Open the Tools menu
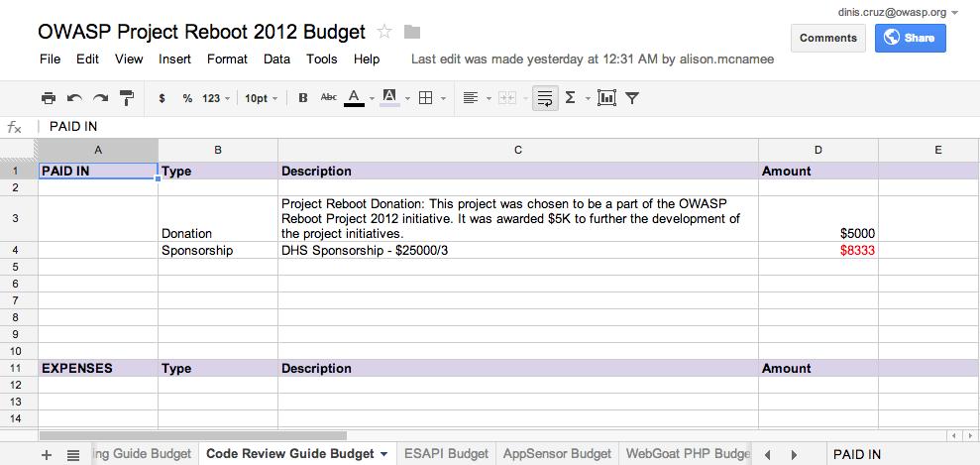The width and height of the screenshot is (980, 465). click(x=322, y=59)
